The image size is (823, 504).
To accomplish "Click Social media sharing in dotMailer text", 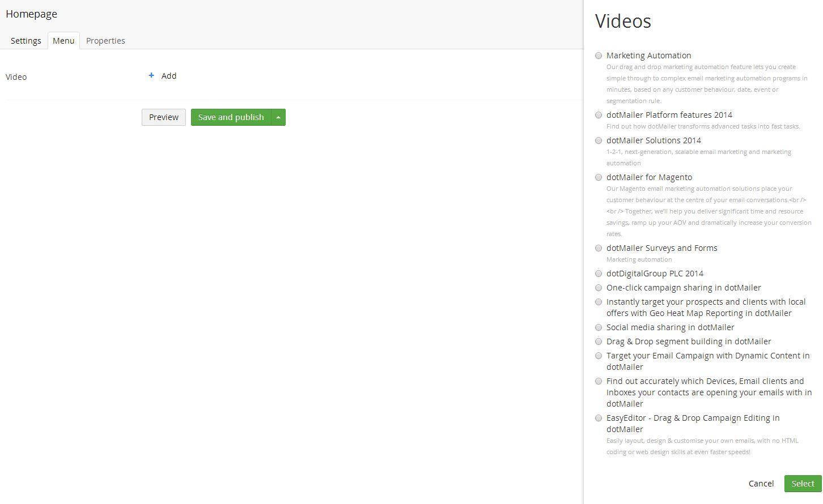I will (x=671, y=327).
